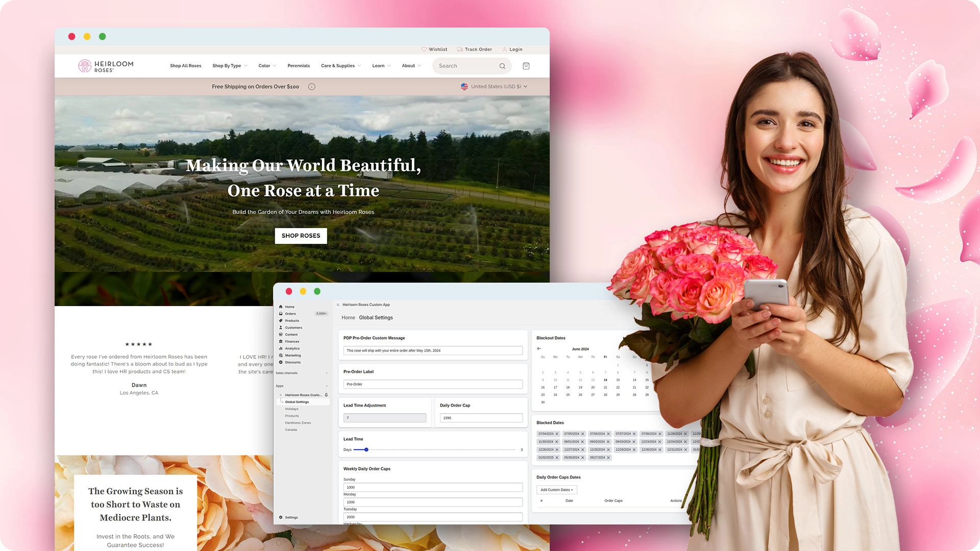Select Holidays in app submenu

click(291, 409)
